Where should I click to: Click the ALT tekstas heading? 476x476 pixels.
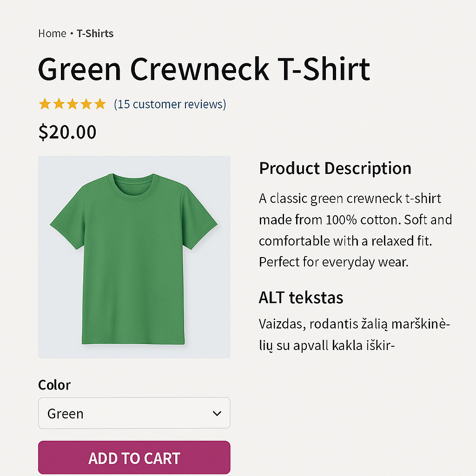click(x=301, y=297)
